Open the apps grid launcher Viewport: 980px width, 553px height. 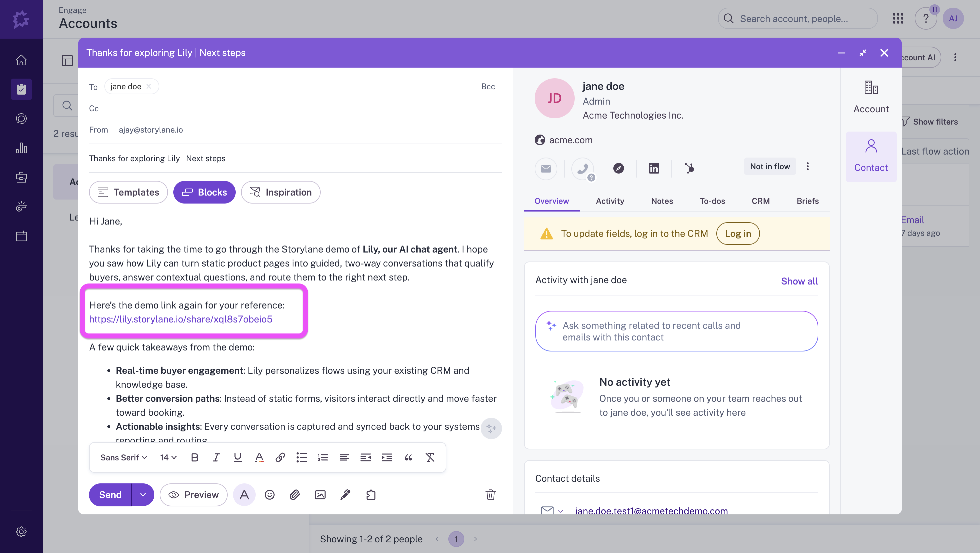(x=898, y=18)
